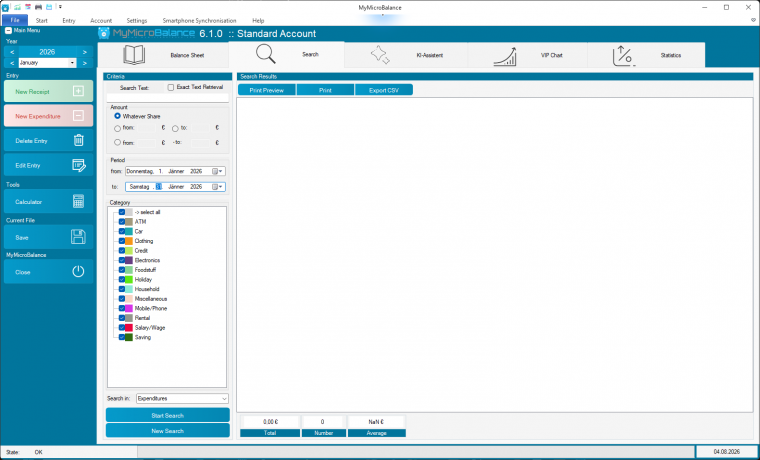Screen dimensions: 760x460
Task: Click the '04.08.2026' date in the status bar
Action: click(x=727, y=452)
